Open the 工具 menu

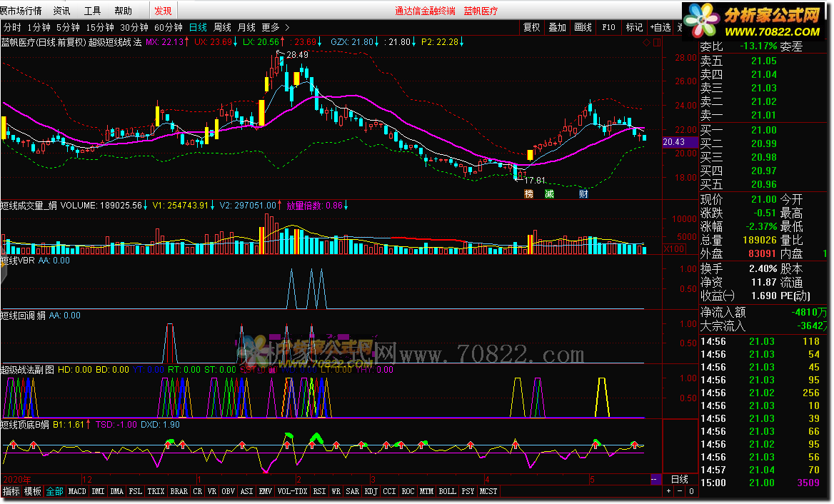point(92,11)
